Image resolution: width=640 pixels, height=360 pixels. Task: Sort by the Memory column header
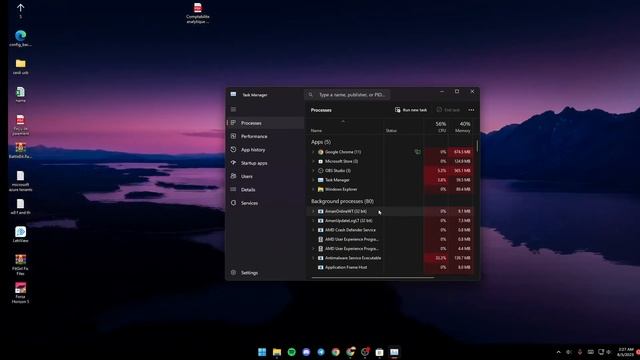[462, 127]
